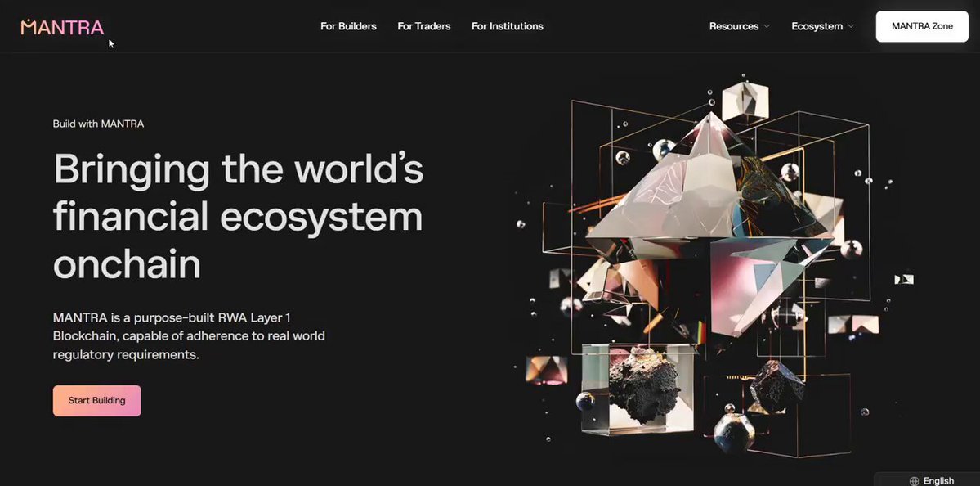Image resolution: width=980 pixels, height=486 pixels.
Task: Click the MANTRA logo
Action: click(62, 27)
